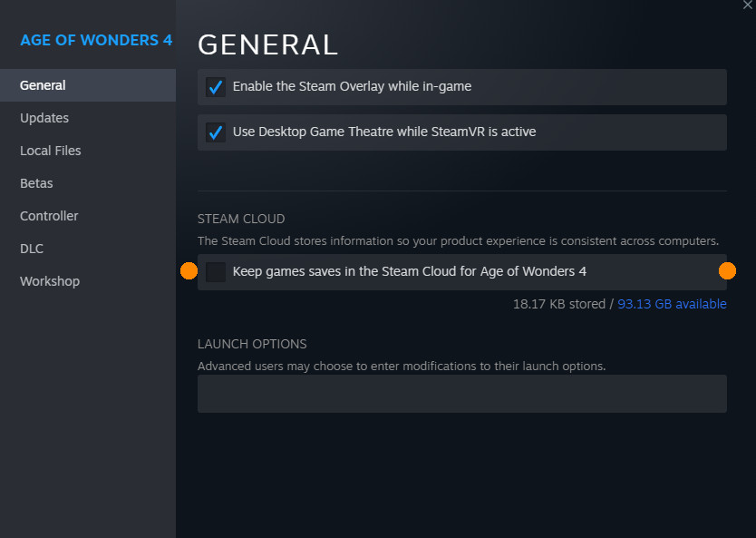Go to the Controller settings
756x538 pixels.
(49, 216)
